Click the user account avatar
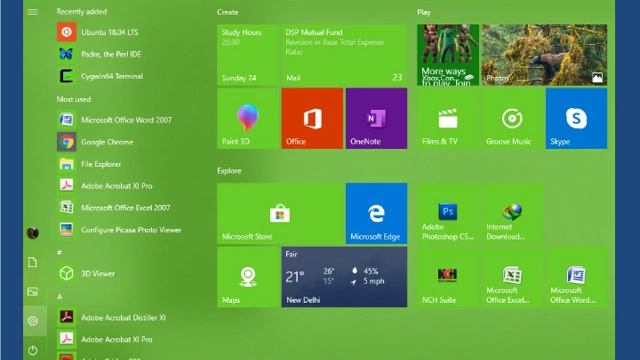Screen dimensions: 640x360 pyautogui.click(x=33, y=233)
